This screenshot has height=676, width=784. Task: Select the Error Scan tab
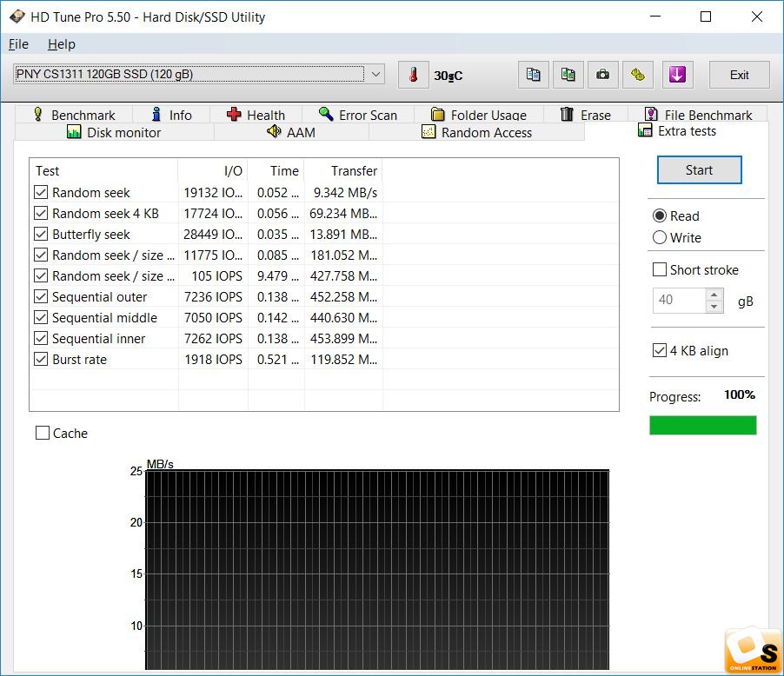(x=358, y=115)
